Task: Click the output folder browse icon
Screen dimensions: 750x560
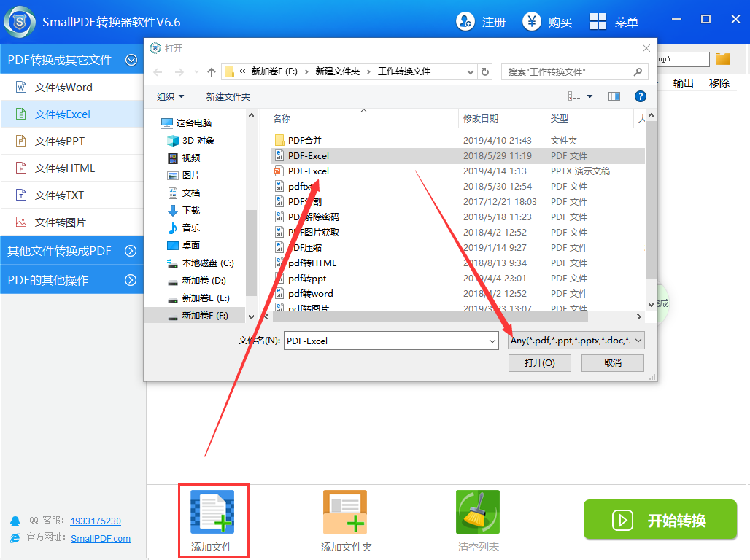Action: coord(723,59)
